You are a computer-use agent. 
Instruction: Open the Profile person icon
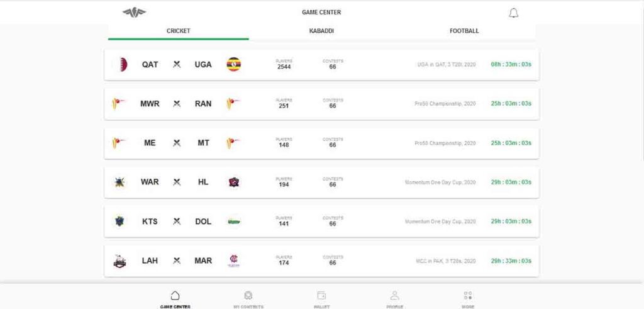click(394, 295)
